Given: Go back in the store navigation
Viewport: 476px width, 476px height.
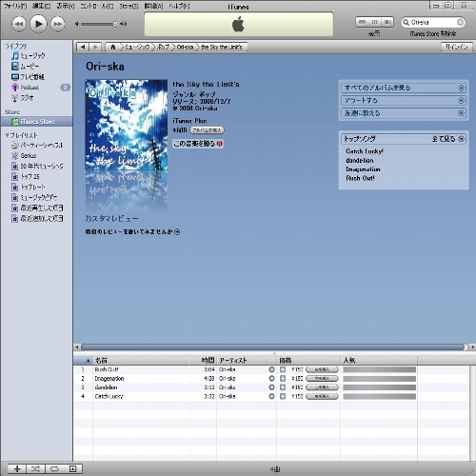Looking at the screenshot, I should coord(83,47).
